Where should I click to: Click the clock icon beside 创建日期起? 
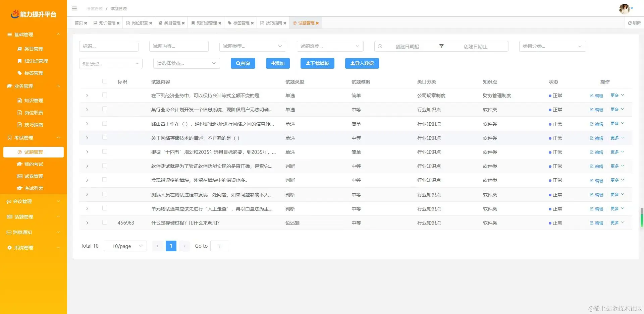pos(380,46)
